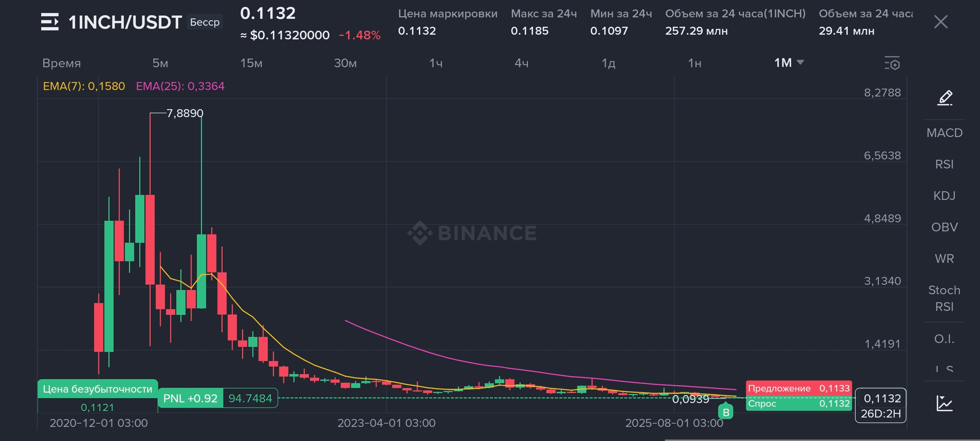Screen dimensions: 980x441
Task: Click the line chart icon at bottom right
Action: 944,403
